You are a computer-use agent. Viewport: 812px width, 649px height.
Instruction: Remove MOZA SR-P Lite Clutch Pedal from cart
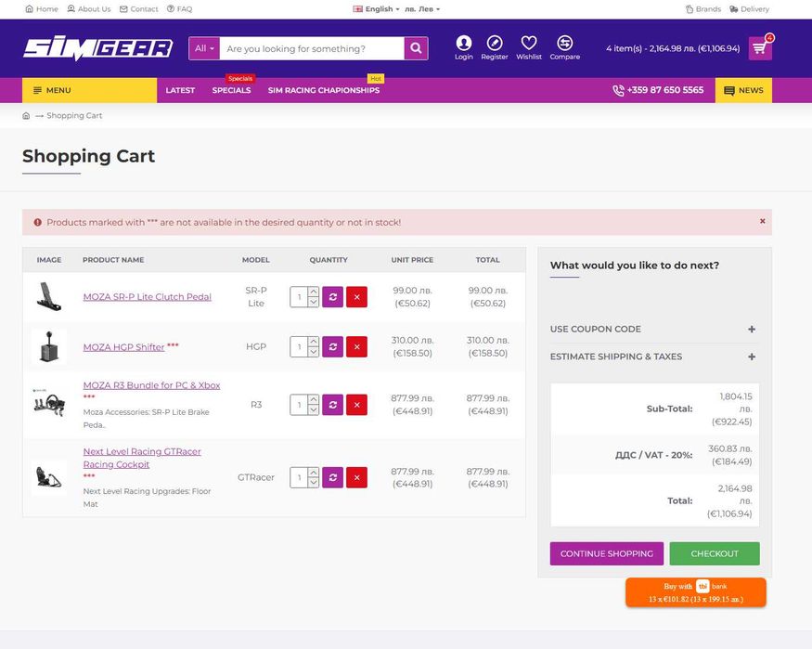pyautogui.click(x=356, y=297)
